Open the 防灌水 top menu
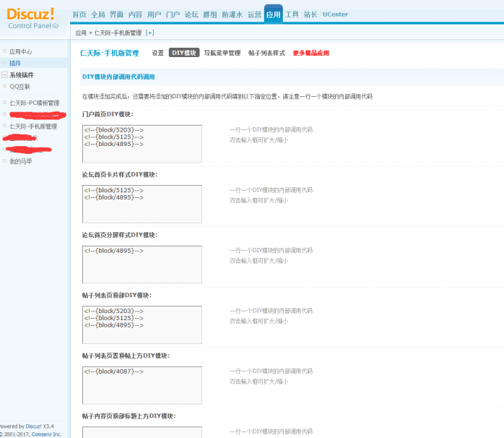This screenshot has height=438, width=504. coord(232,14)
